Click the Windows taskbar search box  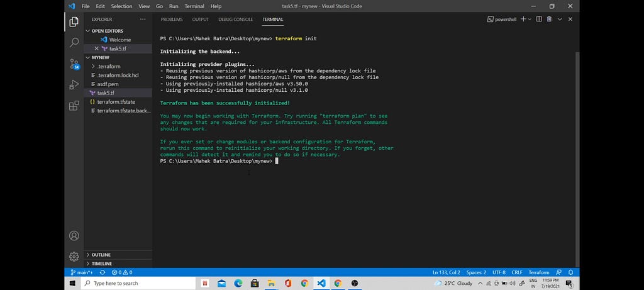point(138,284)
